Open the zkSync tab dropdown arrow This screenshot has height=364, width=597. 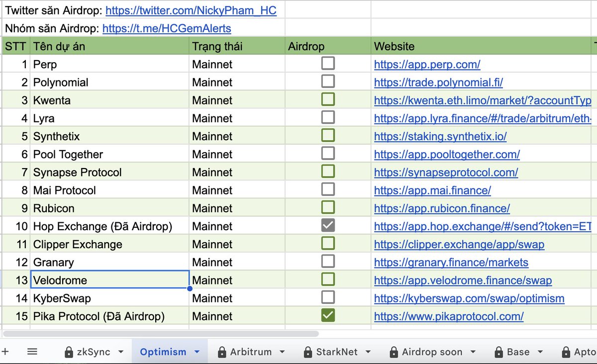[x=121, y=352]
